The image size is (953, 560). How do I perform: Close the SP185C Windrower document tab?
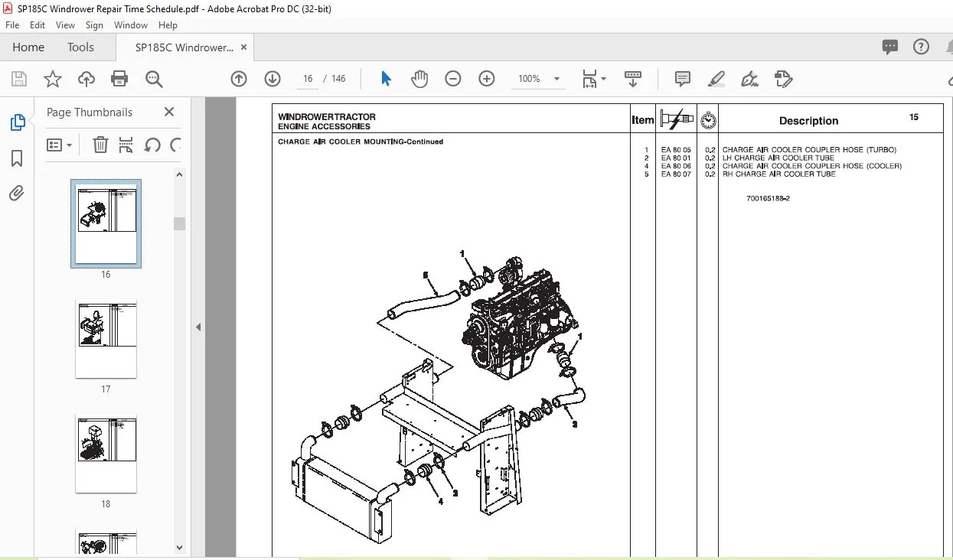tap(244, 47)
